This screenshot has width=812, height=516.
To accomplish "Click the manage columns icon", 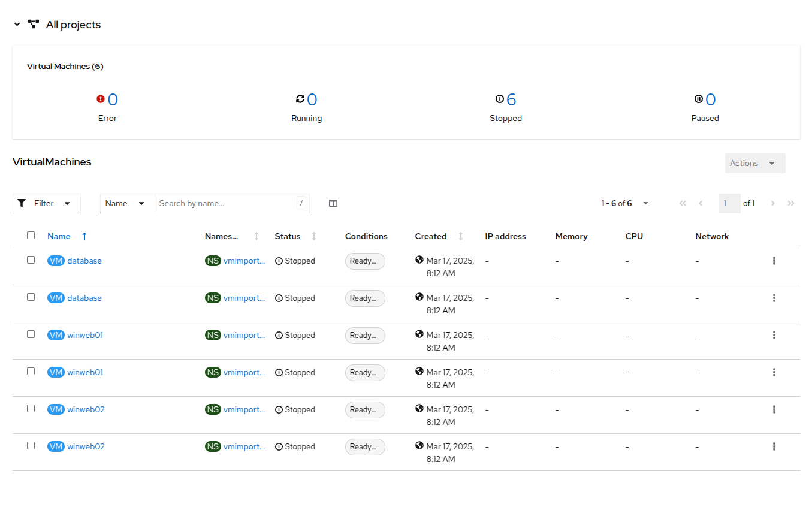I will [x=333, y=204].
